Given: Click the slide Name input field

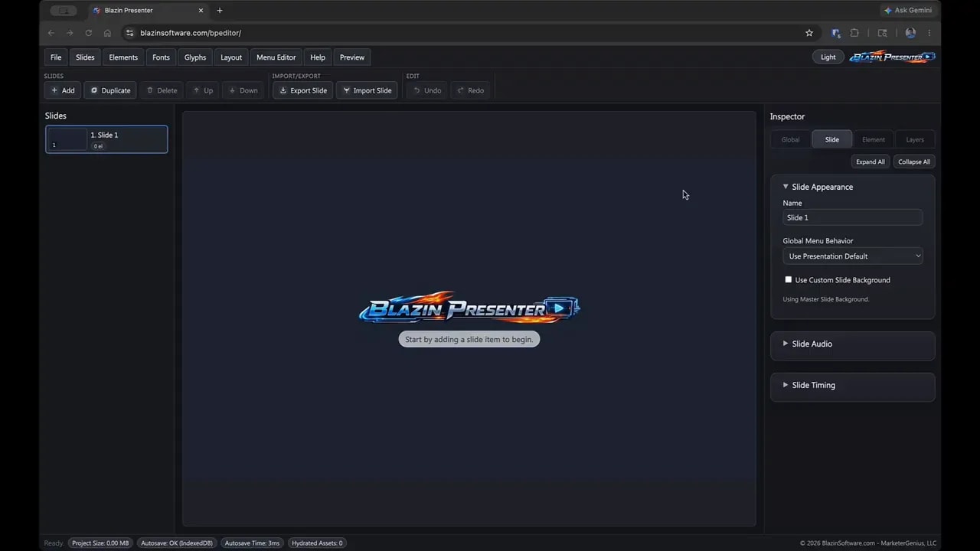Looking at the screenshot, I should pos(853,217).
